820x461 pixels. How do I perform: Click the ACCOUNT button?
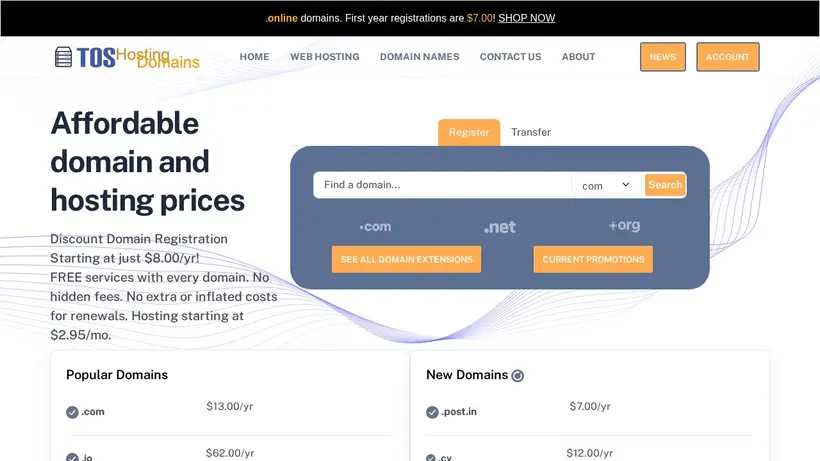tap(727, 57)
